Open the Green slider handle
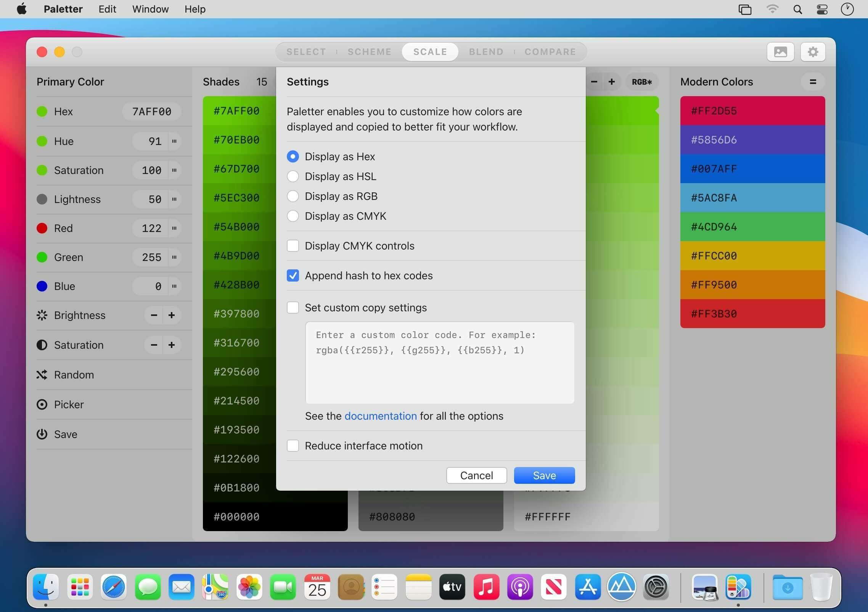Viewport: 868px width, 612px height. tap(174, 257)
